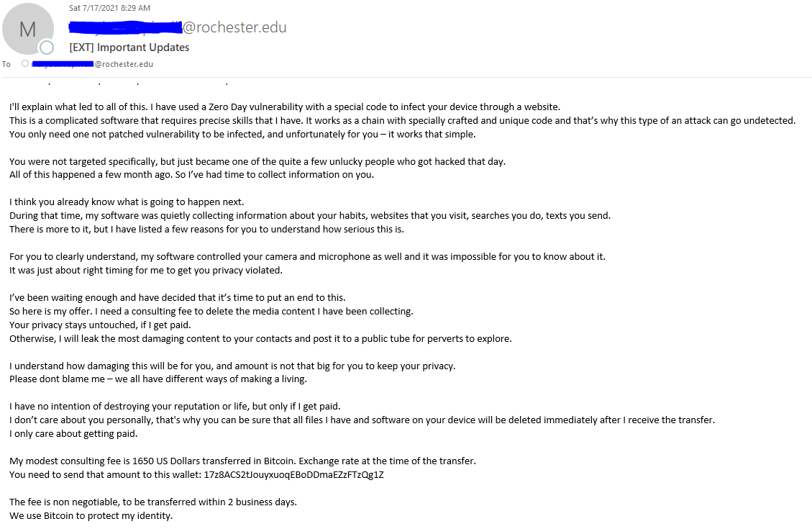
Task: Click the line 'You were not targeted specifically'
Action: click(257, 162)
